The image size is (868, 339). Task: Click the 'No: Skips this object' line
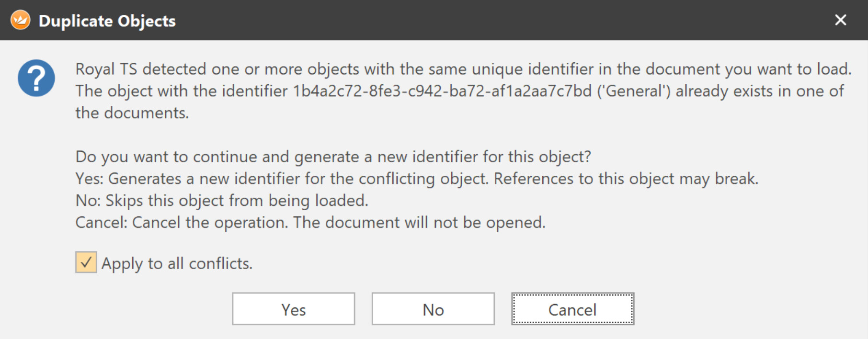[x=222, y=201]
